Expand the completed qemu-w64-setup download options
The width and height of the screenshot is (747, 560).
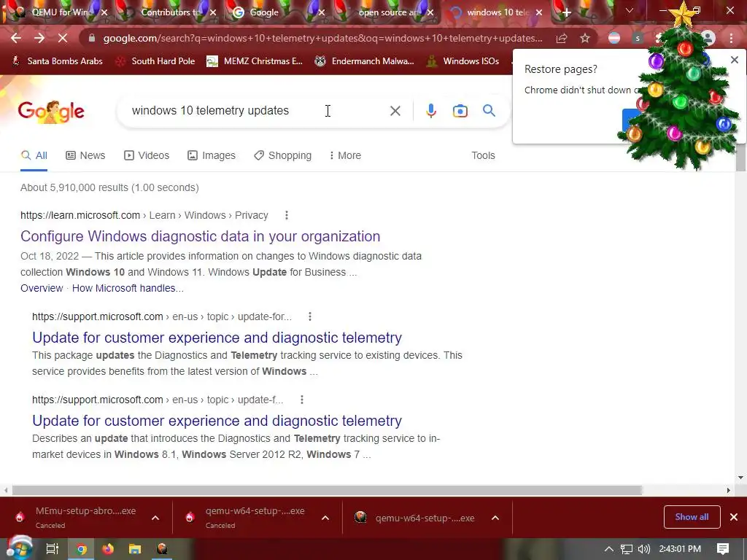(x=495, y=518)
